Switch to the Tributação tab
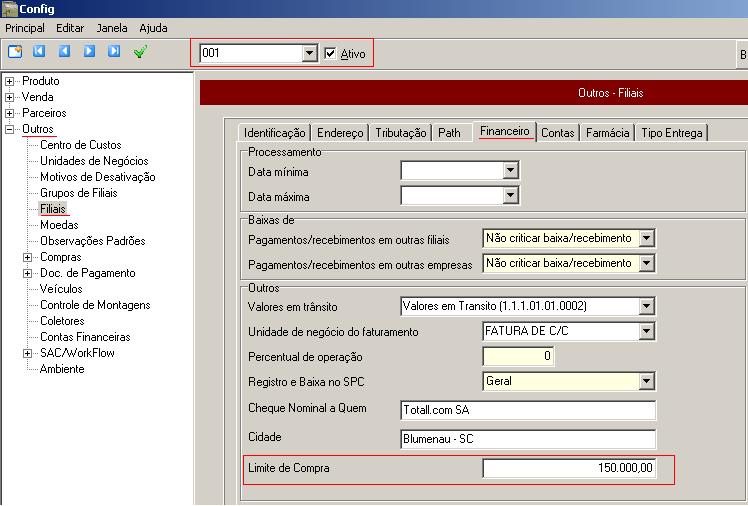Viewport: 748px width, 506px height. (x=401, y=133)
